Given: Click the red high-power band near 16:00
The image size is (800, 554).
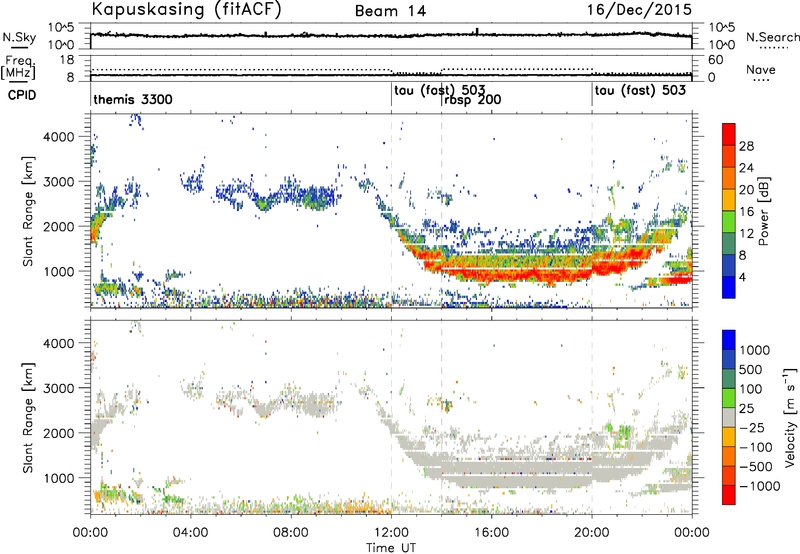Looking at the screenshot, I should (492, 276).
